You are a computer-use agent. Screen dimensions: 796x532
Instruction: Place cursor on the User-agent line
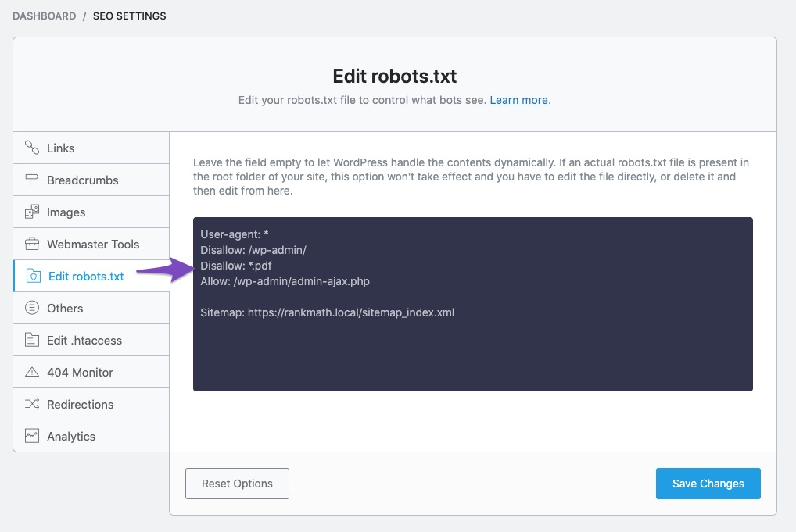pos(235,234)
